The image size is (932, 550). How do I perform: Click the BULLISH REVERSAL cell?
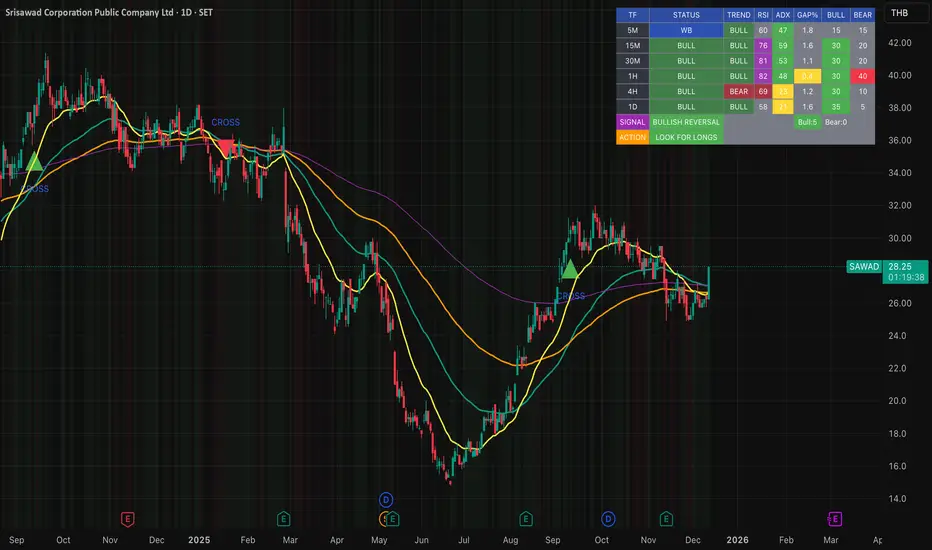tap(686, 121)
